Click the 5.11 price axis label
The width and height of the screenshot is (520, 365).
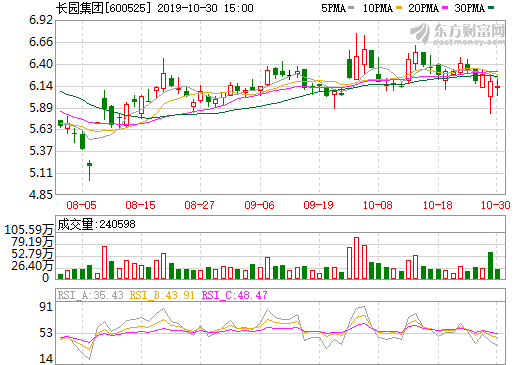41,173
